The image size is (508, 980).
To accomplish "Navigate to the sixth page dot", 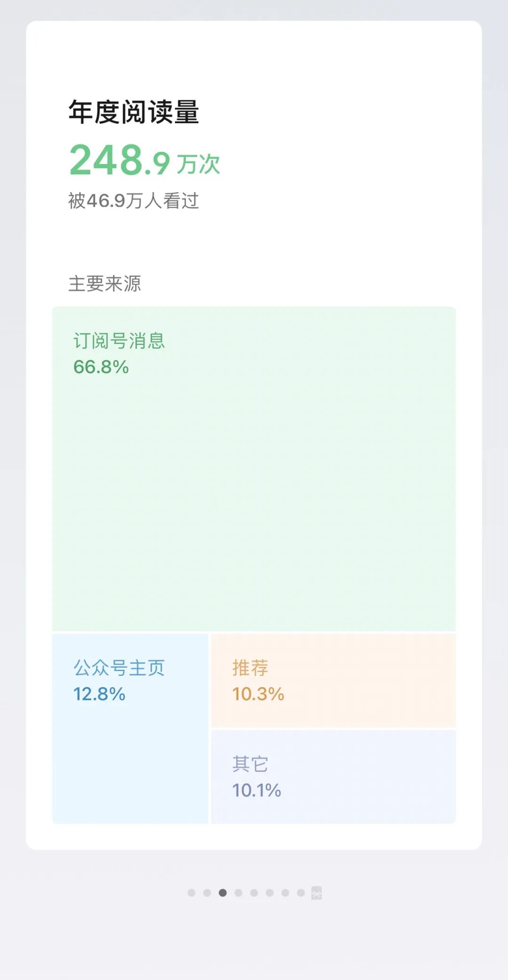I will (x=270, y=893).
